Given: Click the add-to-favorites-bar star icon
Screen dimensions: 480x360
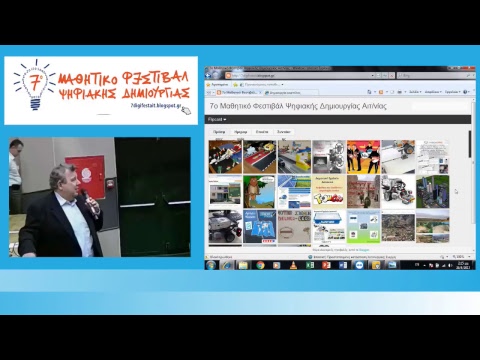Looking at the screenshot, I should 235,85.
